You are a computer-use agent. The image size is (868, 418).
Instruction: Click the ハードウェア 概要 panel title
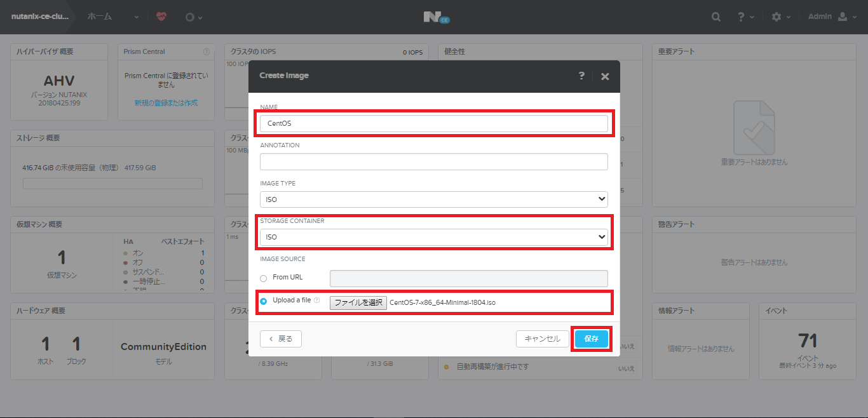(x=41, y=311)
